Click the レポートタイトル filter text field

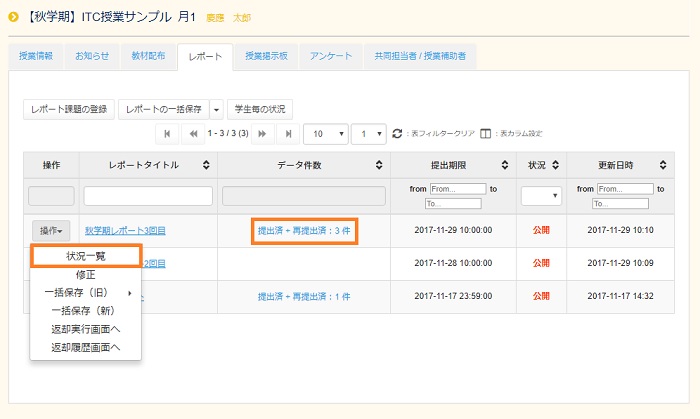tap(148, 196)
